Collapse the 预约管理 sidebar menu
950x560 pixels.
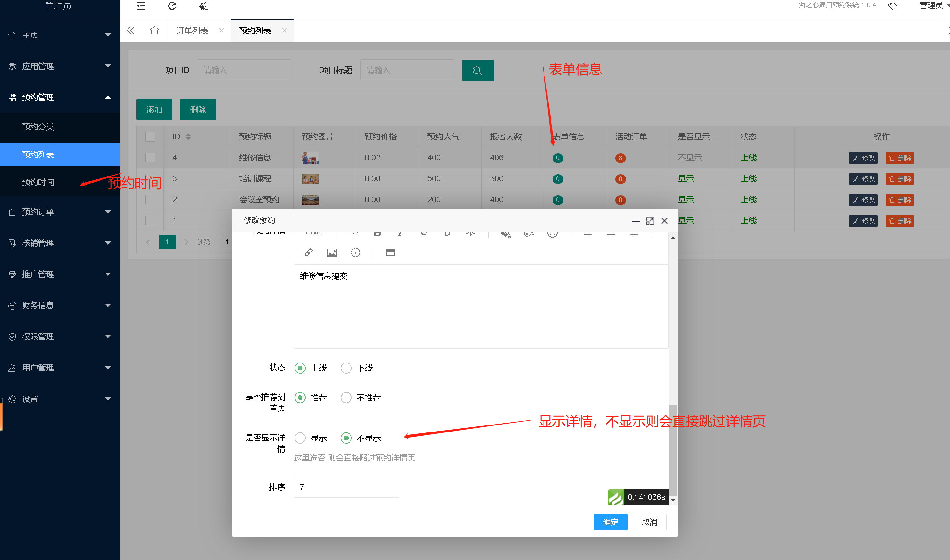[59, 98]
